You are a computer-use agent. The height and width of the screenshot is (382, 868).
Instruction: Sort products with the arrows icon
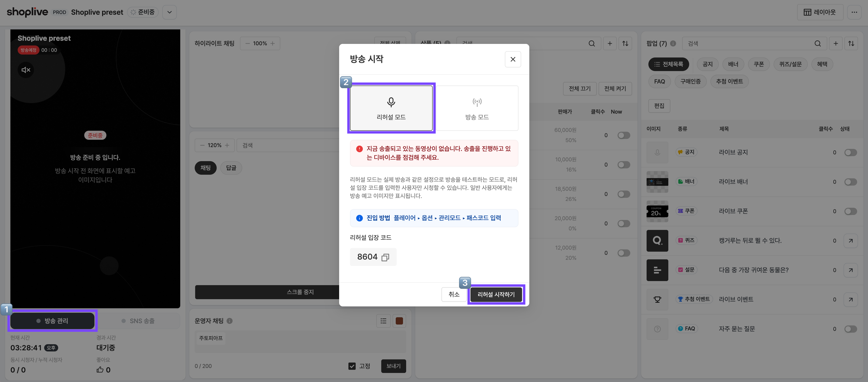tap(625, 43)
